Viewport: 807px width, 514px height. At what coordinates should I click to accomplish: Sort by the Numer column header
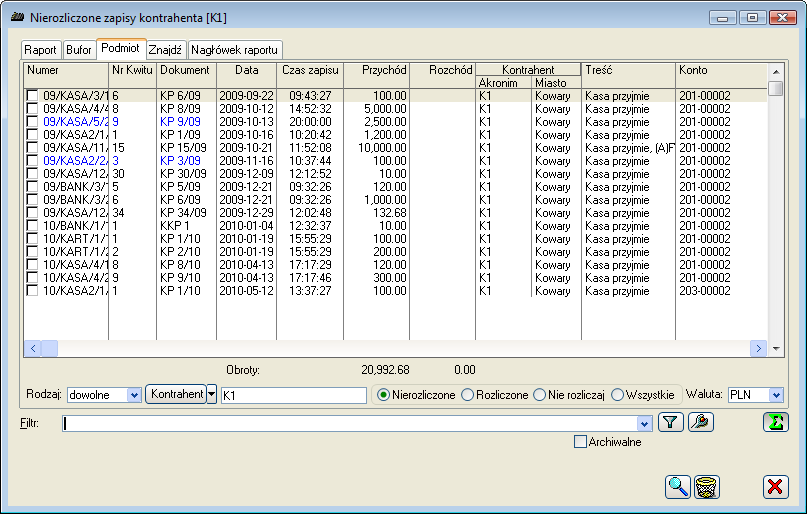pos(66,75)
